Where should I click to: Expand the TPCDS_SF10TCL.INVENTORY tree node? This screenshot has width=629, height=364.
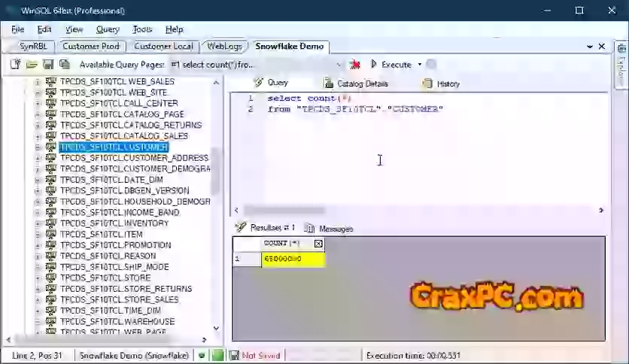click(38, 223)
